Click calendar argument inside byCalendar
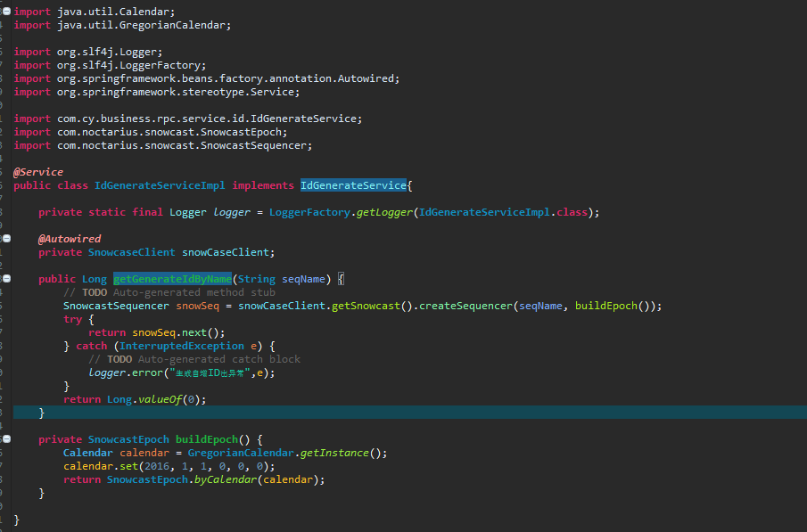This screenshot has width=807, height=532. pyautogui.click(x=288, y=479)
